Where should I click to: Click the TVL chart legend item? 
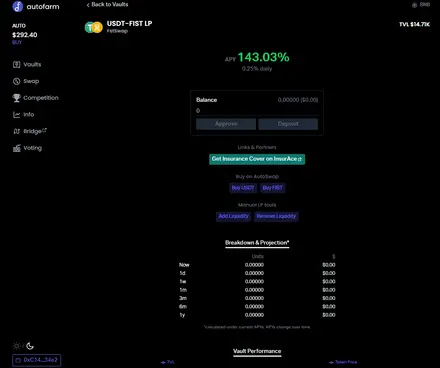pos(168,362)
